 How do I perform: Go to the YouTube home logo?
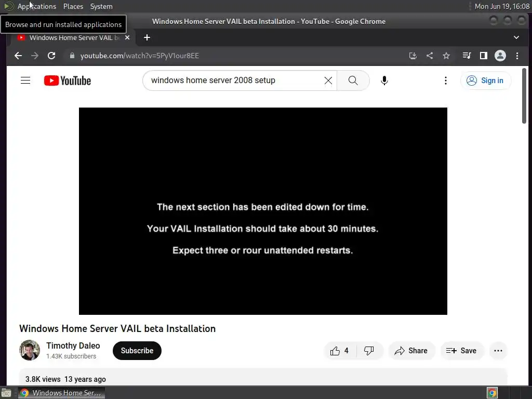(x=68, y=81)
